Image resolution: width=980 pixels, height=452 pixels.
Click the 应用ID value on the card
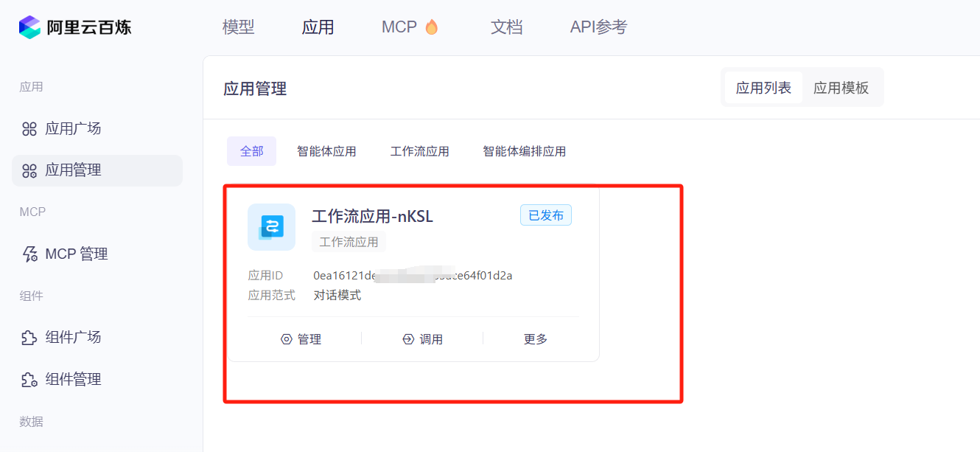[x=413, y=276]
